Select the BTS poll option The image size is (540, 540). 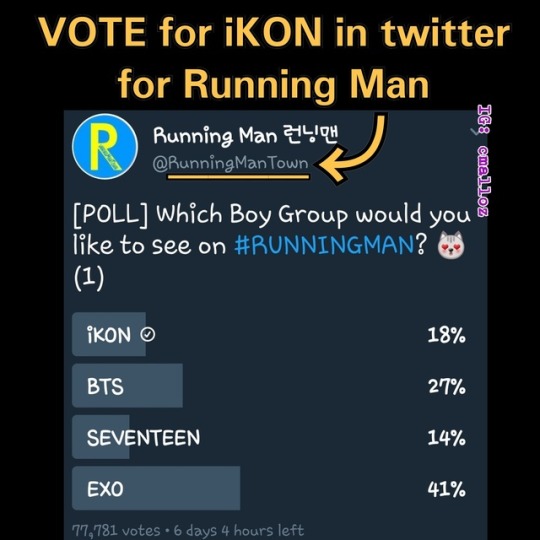click(269, 386)
